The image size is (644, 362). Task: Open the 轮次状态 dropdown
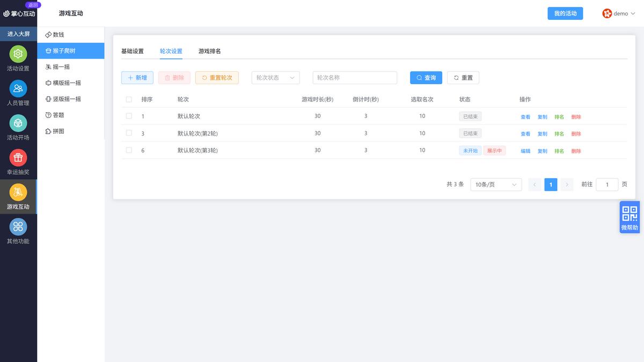click(275, 78)
